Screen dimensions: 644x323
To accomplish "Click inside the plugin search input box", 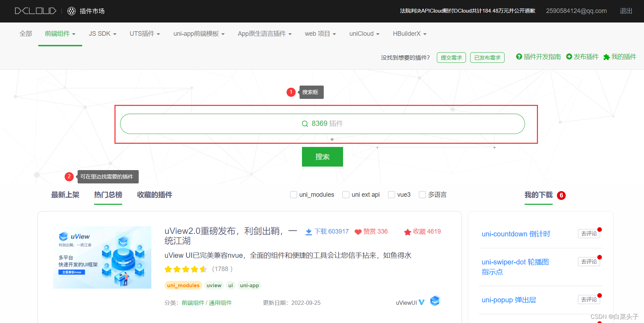I will 322,123.
